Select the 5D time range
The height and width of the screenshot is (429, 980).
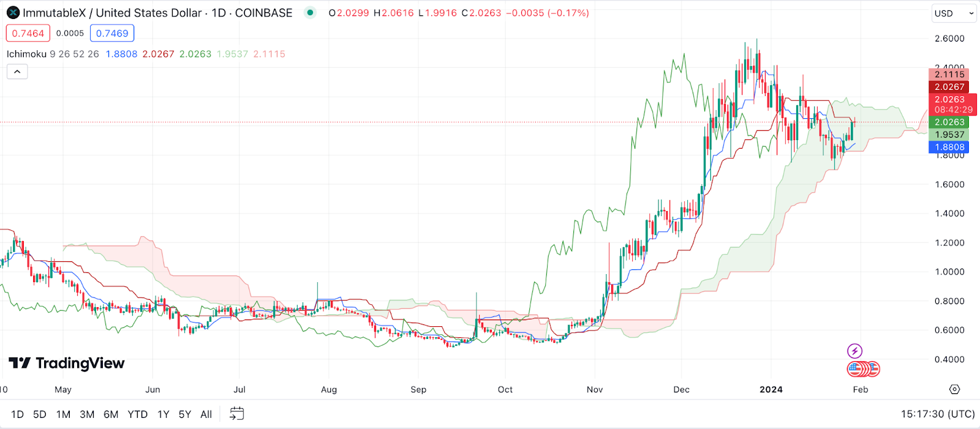(x=40, y=414)
